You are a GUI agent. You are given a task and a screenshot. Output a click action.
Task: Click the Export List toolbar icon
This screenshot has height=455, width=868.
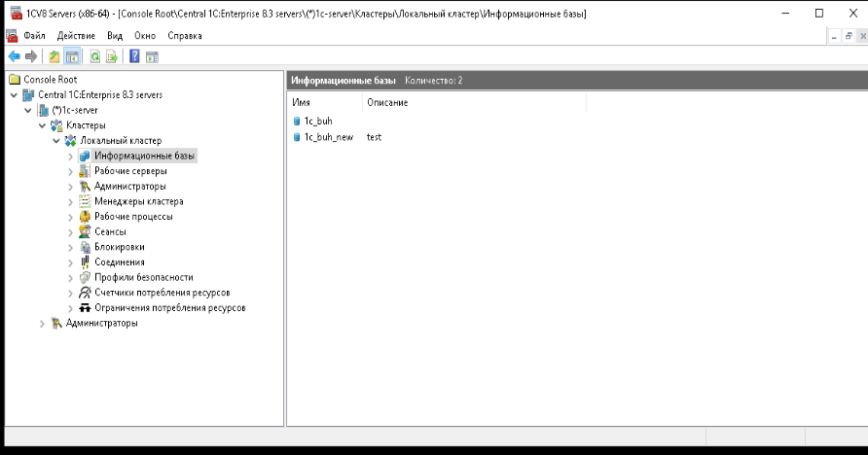pos(112,56)
